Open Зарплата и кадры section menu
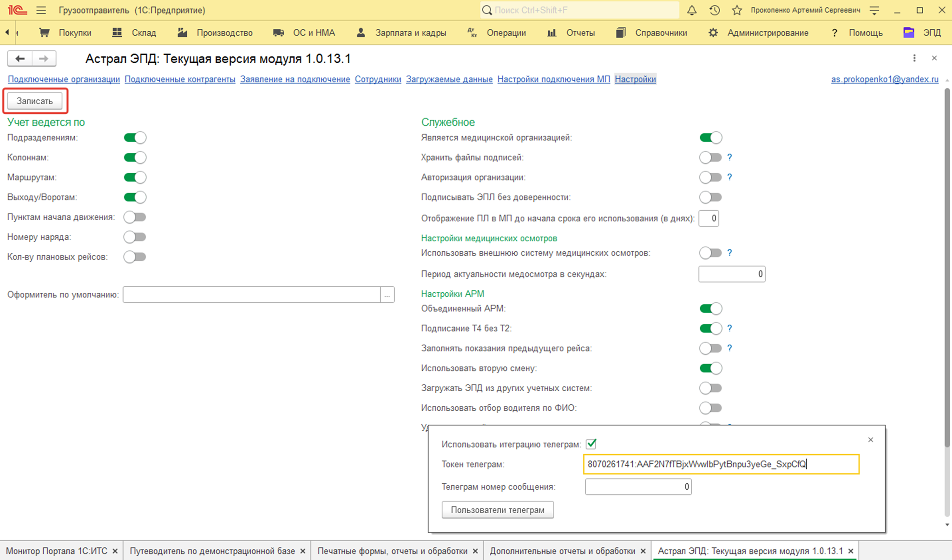Screen dimensions: 952x560 pos(402,33)
